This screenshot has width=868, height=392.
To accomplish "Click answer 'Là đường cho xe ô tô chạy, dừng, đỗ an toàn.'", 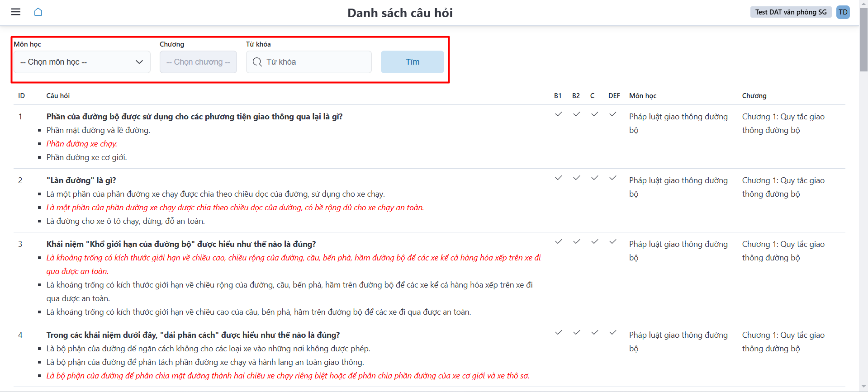I will click(x=126, y=221).
